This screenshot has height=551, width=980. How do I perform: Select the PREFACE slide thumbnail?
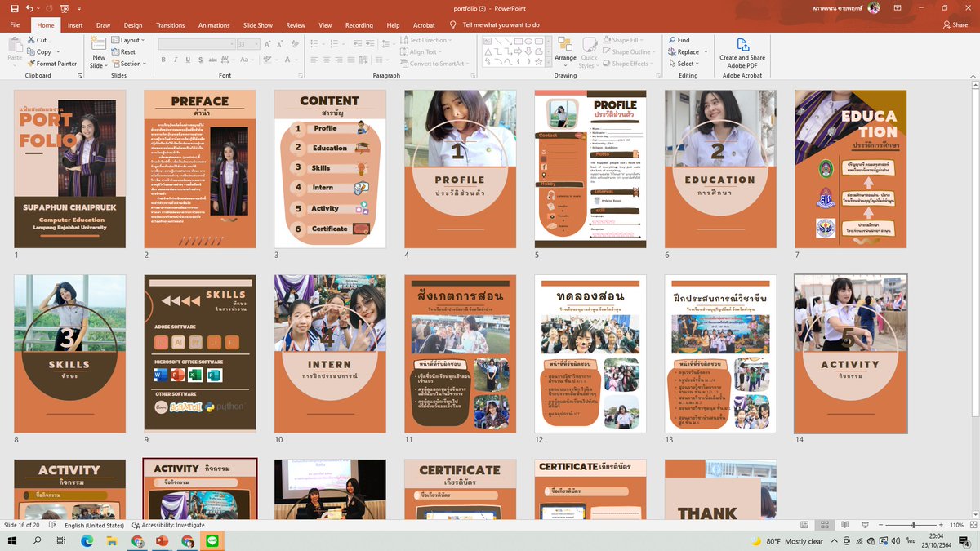[x=199, y=169]
